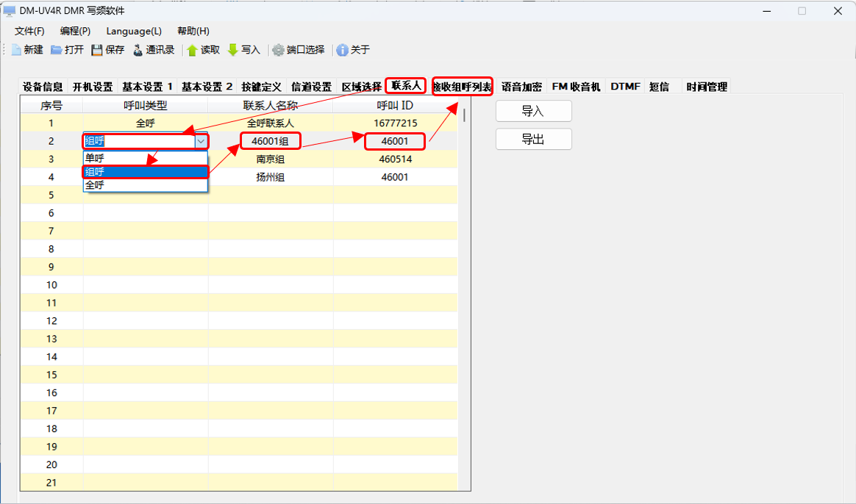856x504 pixels.
Task: Click the 写入 (Write) down arrow icon
Action: [232, 50]
